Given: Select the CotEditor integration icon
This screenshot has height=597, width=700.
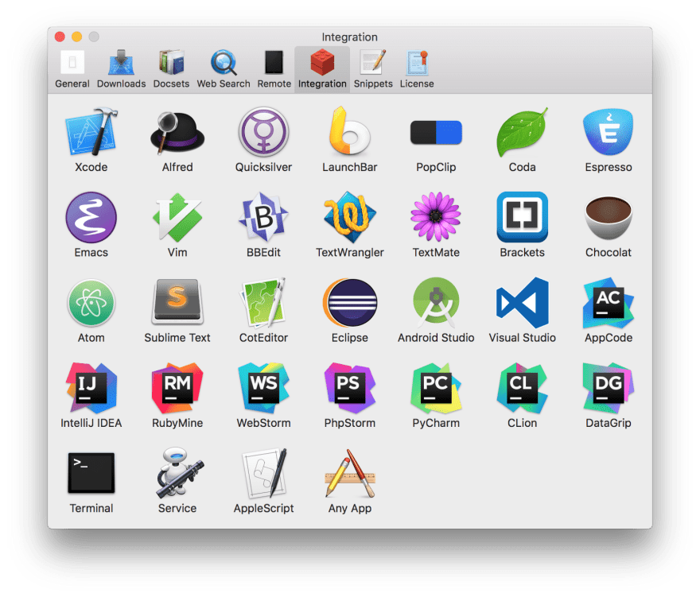Looking at the screenshot, I should pyautogui.click(x=263, y=303).
